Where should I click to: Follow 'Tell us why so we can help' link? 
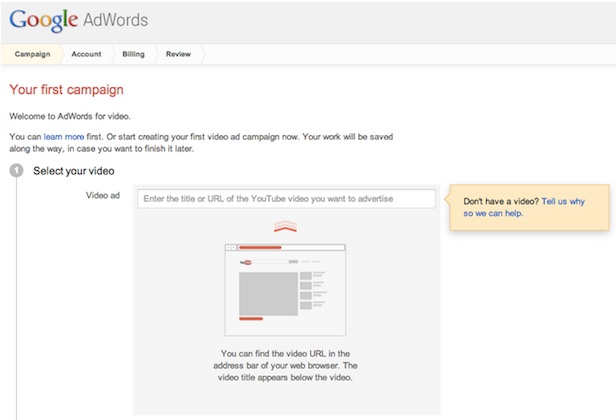click(x=524, y=207)
